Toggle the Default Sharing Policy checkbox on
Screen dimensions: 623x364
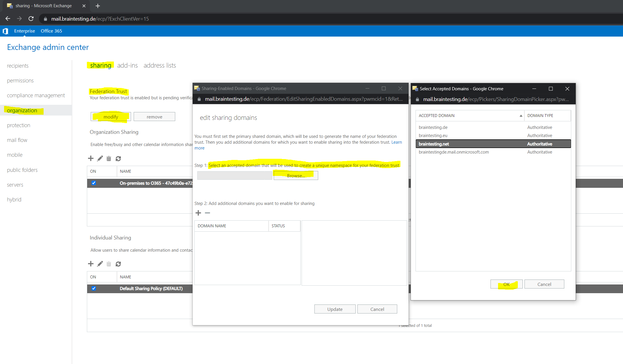(94, 288)
